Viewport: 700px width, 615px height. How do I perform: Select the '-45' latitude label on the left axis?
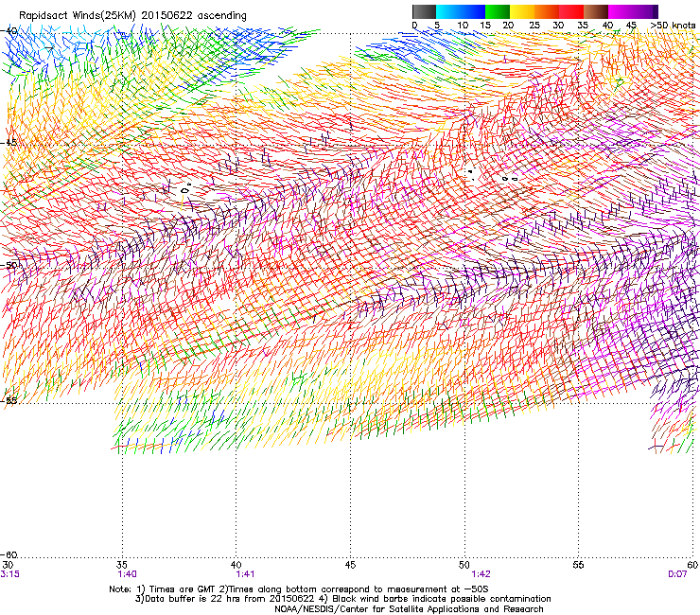(x=9, y=143)
